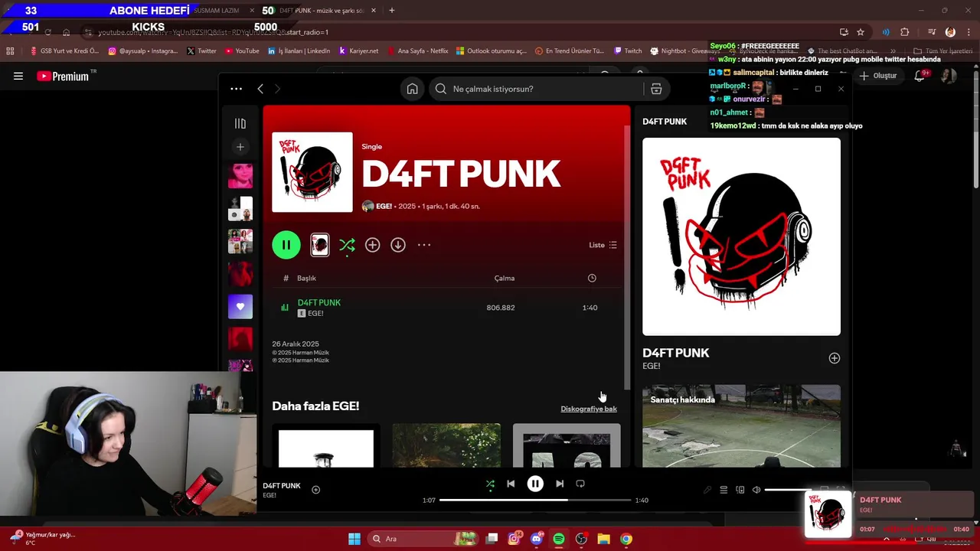Open artist EGE! link under title
980x551 pixels.
pyautogui.click(x=384, y=206)
